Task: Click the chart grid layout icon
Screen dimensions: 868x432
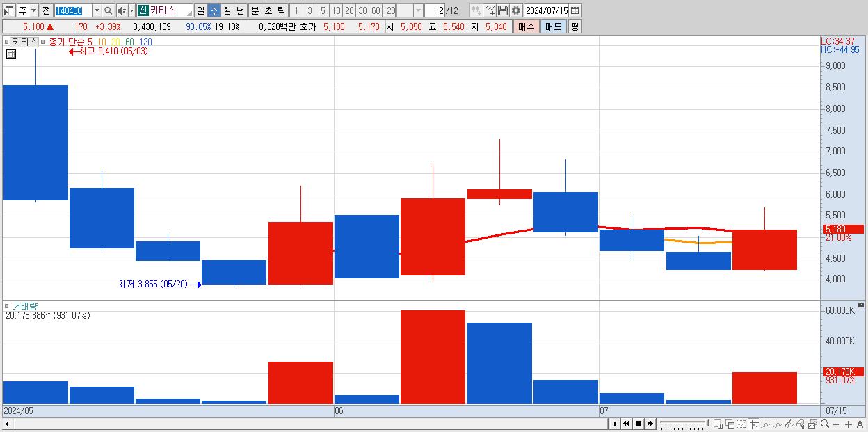Action: coord(718,424)
